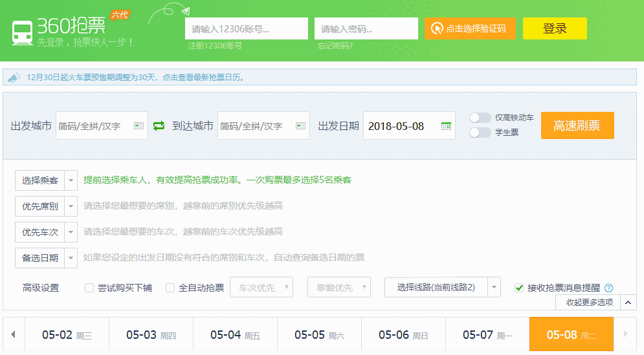
Task: Select the 05-07 周一 date tab
Action: tap(487, 334)
